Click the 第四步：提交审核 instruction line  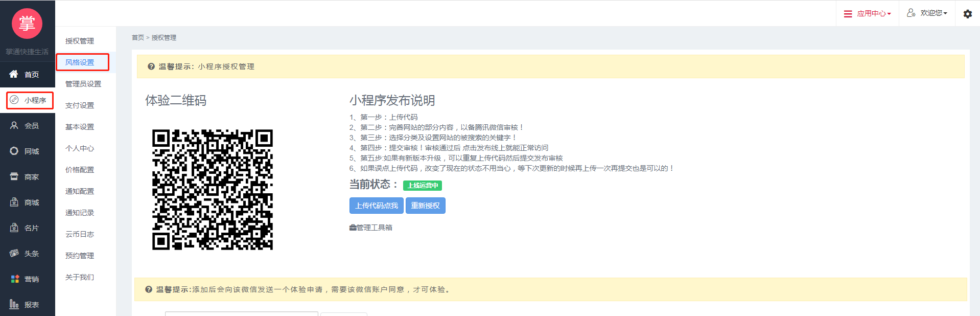[449, 148]
